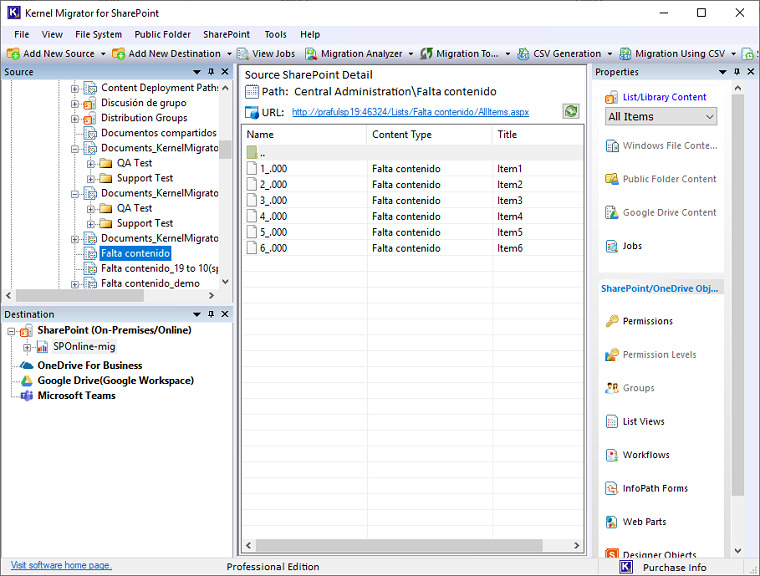This screenshot has height=576, width=760.
Task: Open the Source panel options dropdown arrow
Action: [x=197, y=72]
